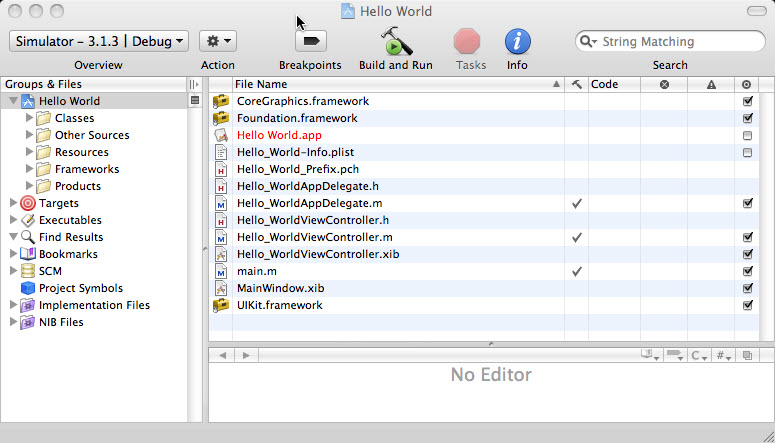Click the Implementation Files smart group icon
Image resolution: width=775 pixels, height=443 pixels.
(x=28, y=305)
